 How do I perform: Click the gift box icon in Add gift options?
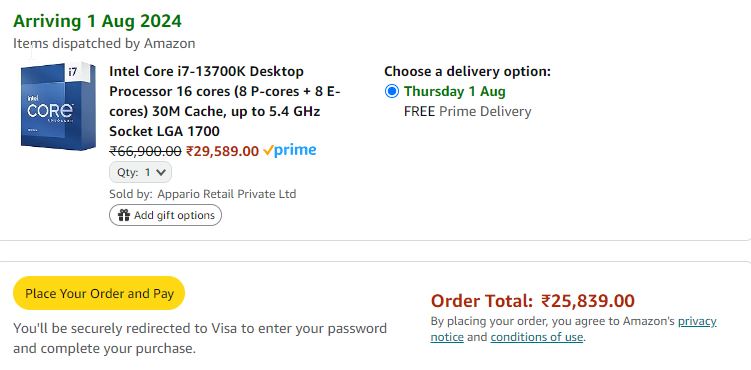124,215
